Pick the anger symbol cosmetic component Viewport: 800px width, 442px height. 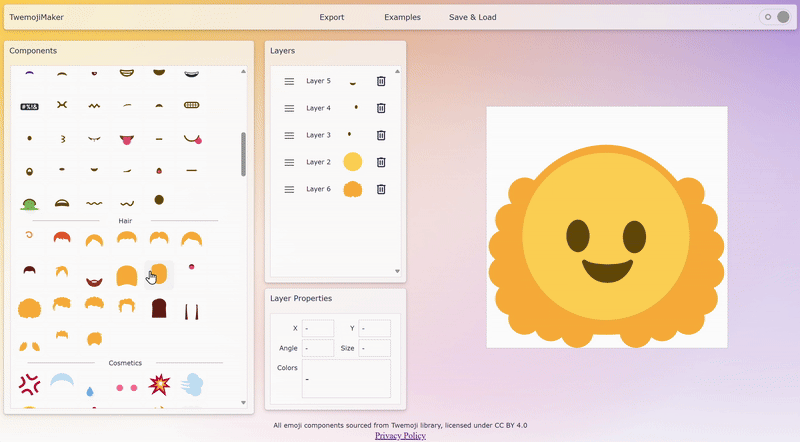[x=30, y=384]
